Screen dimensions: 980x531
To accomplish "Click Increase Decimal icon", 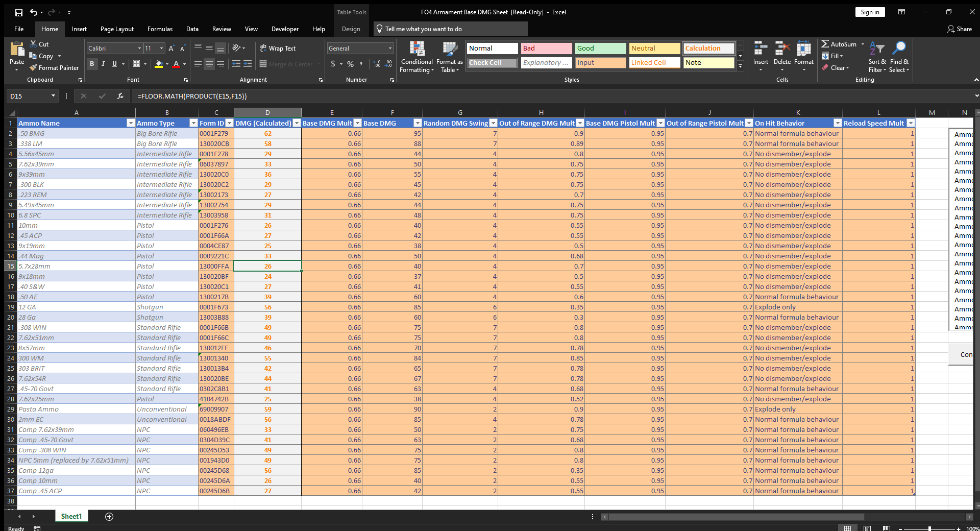I will click(x=377, y=64).
